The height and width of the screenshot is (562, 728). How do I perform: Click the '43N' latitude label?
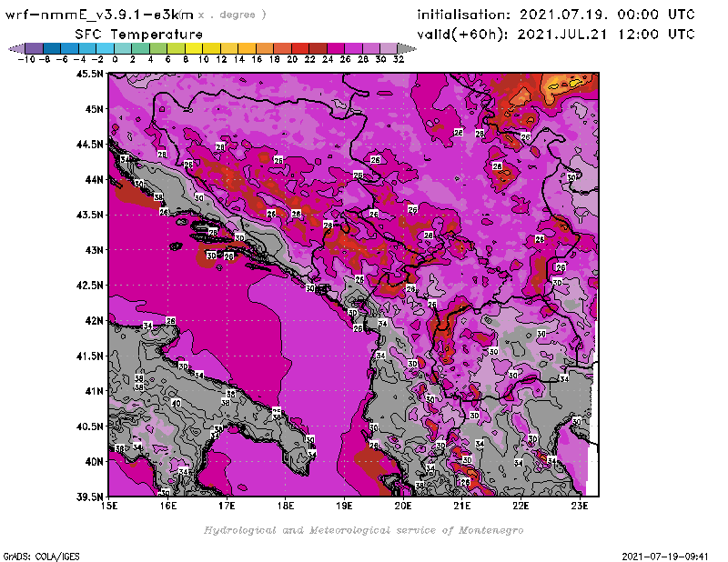point(94,250)
